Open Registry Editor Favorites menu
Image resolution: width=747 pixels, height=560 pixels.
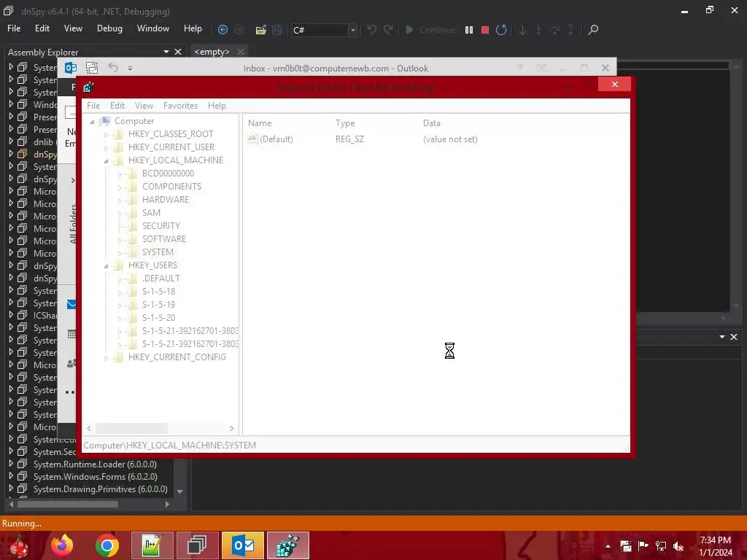click(180, 106)
